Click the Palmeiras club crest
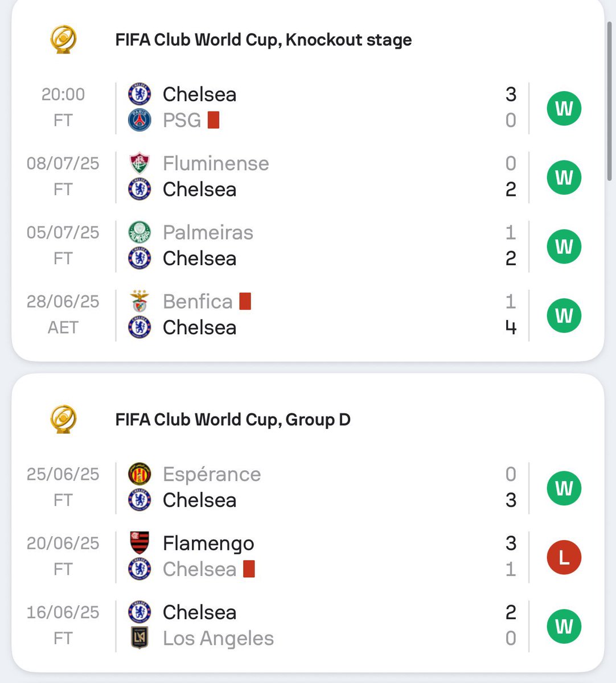The height and width of the screenshot is (683, 616). coord(139,232)
